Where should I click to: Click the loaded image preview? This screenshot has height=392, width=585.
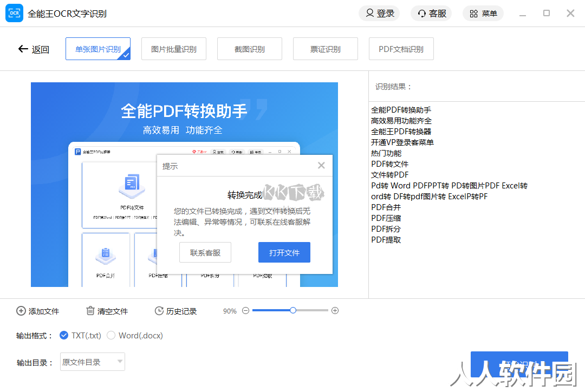click(x=184, y=185)
